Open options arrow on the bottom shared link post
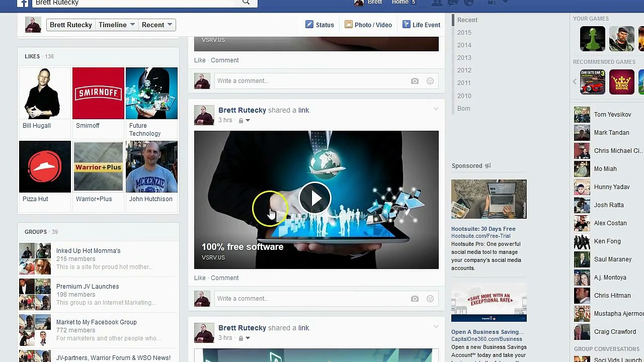 tap(436, 327)
